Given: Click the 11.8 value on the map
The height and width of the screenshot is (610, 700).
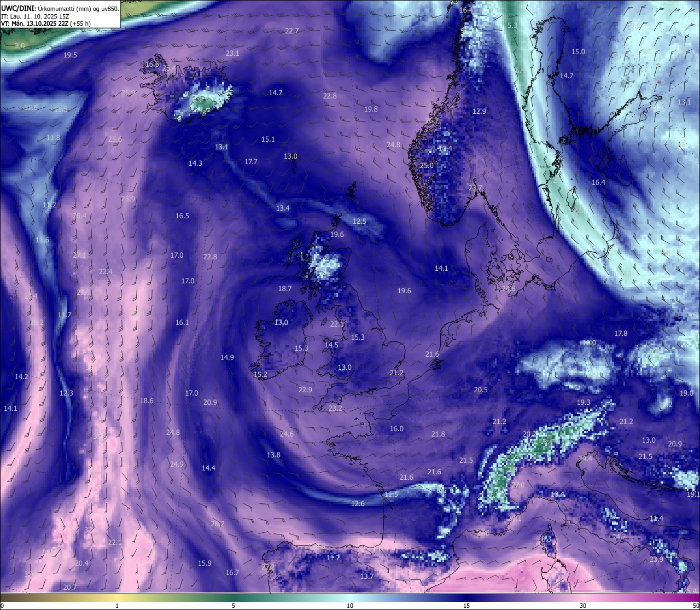Looking at the screenshot, I should click(x=53, y=138).
